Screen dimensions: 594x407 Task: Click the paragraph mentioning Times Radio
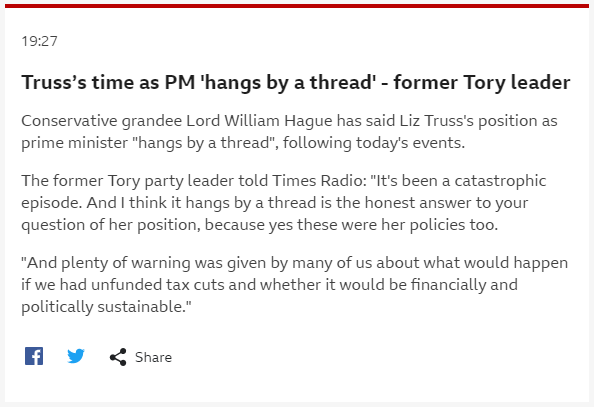pos(283,203)
